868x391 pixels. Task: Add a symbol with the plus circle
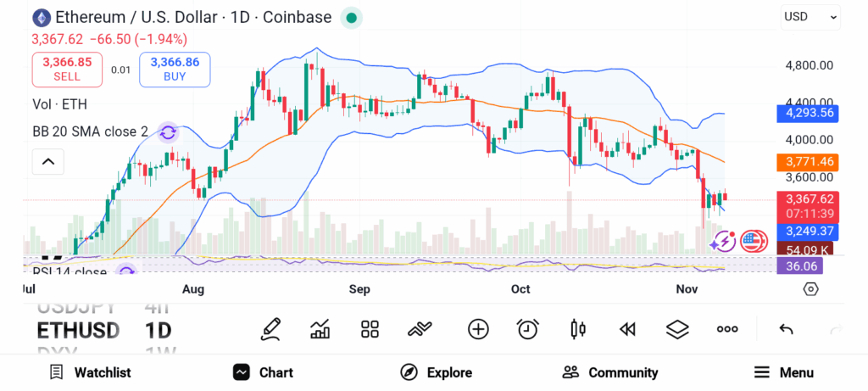coord(478,329)
